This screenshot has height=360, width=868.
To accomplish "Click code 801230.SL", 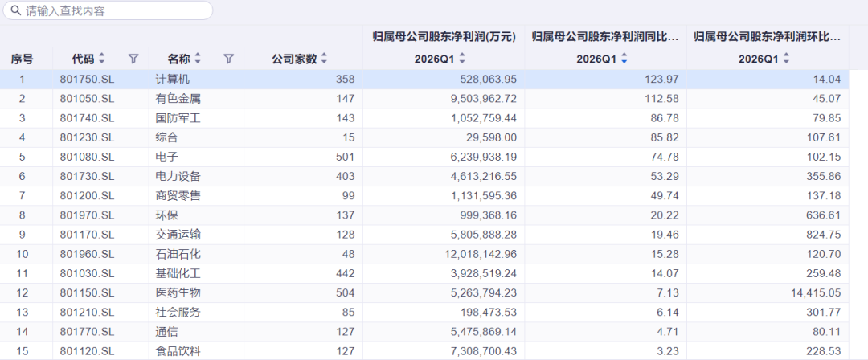I will (x=87, y=137).
